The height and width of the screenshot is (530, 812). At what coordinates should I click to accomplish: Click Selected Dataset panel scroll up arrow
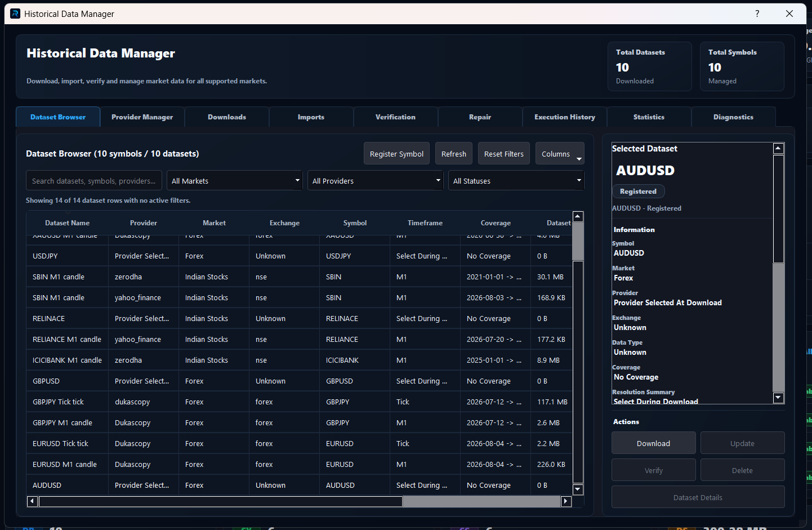click(x=779, y=149)
